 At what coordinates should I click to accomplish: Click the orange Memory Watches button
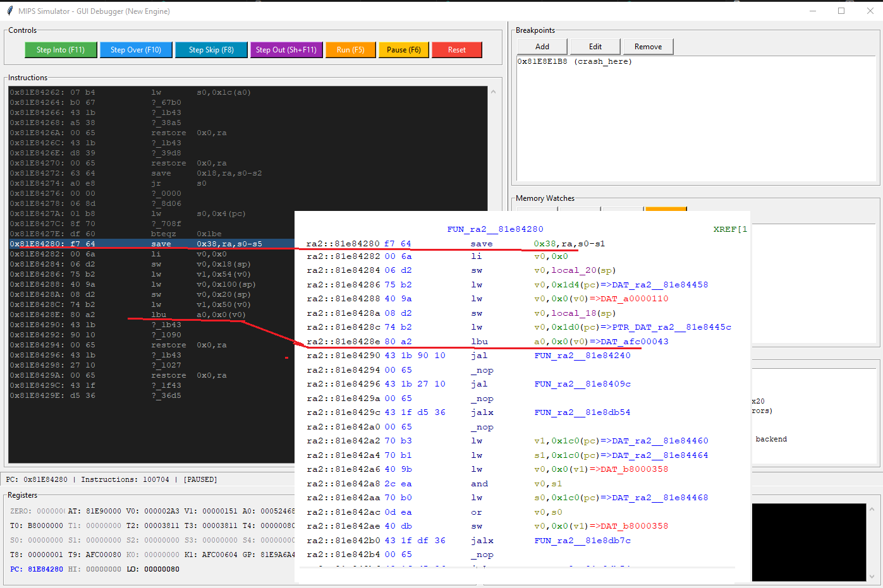[666, 209]
